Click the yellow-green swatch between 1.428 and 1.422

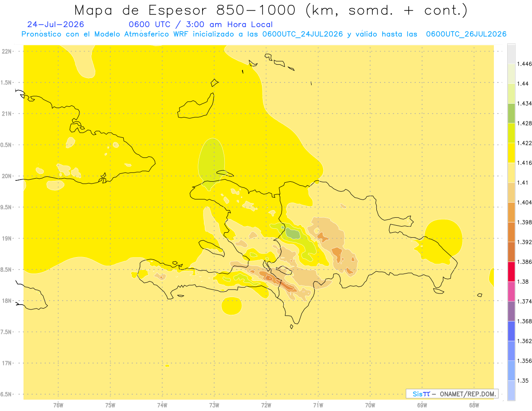511,133
